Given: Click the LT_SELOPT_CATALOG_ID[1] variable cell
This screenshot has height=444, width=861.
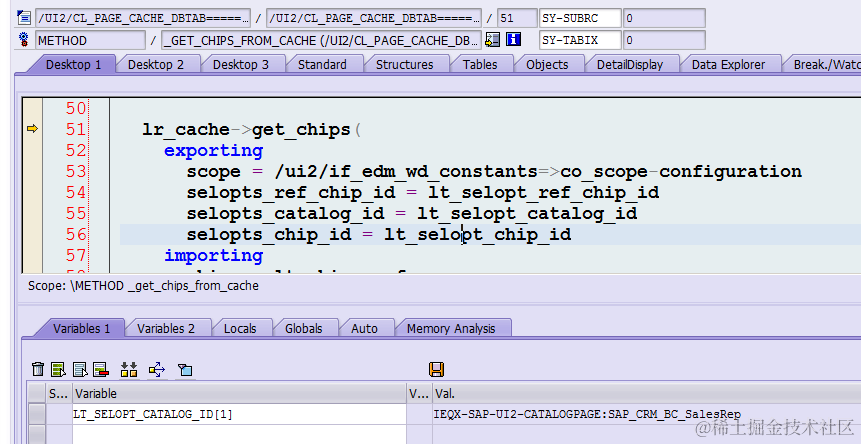Looking at the screenshot, I should pyautogui.click(x=239, y=414).
